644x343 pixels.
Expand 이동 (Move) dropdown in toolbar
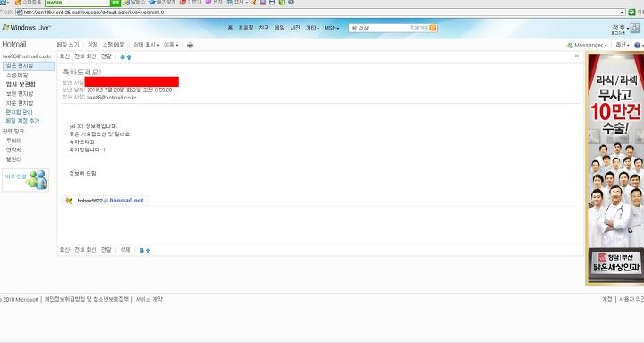click(x=171, y=45)
